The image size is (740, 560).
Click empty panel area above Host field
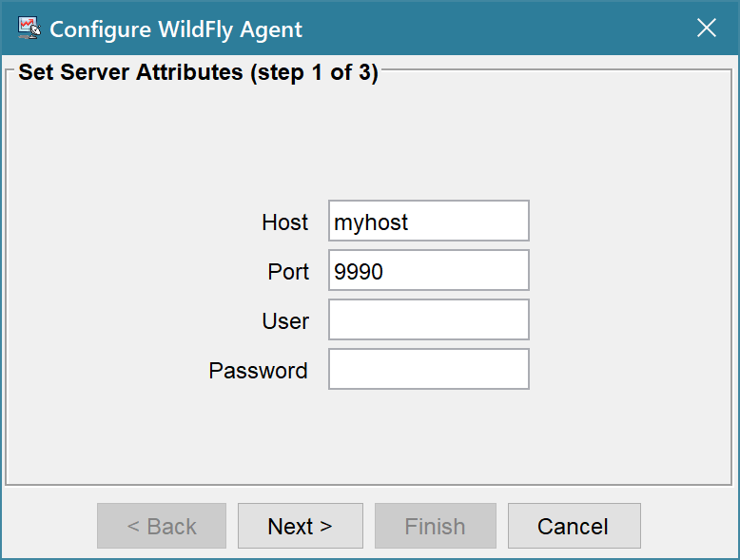pos(368,142)
